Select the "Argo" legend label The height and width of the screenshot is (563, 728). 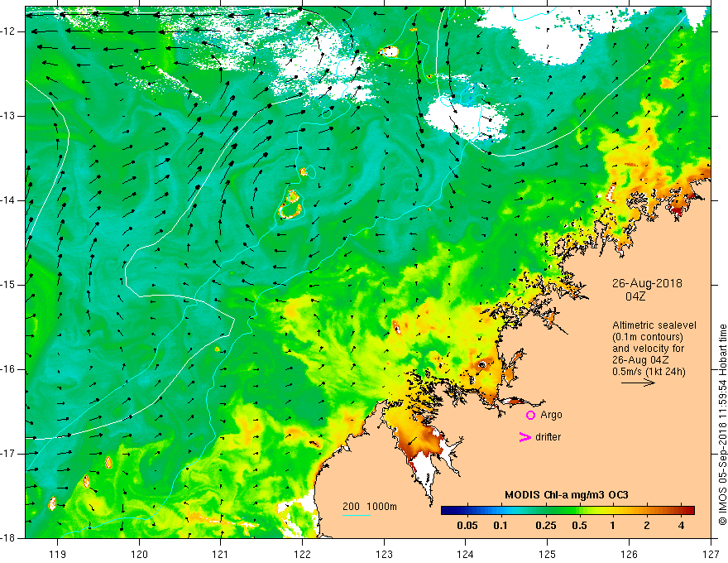click(551, 415)
